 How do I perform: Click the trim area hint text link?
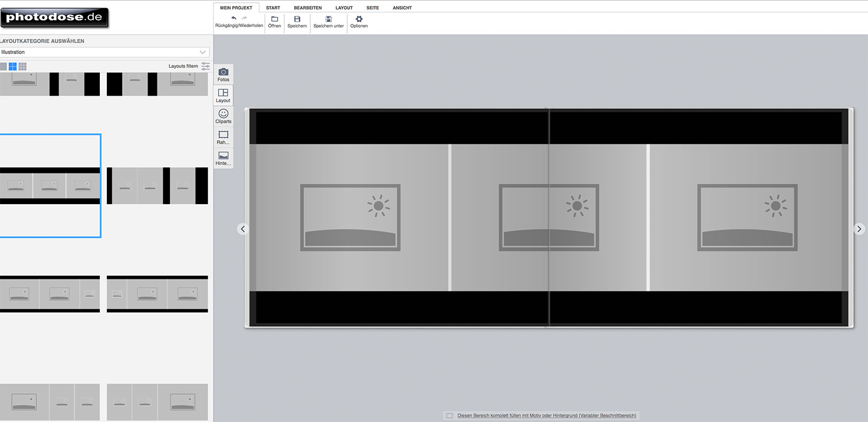[x=547, y=415]
